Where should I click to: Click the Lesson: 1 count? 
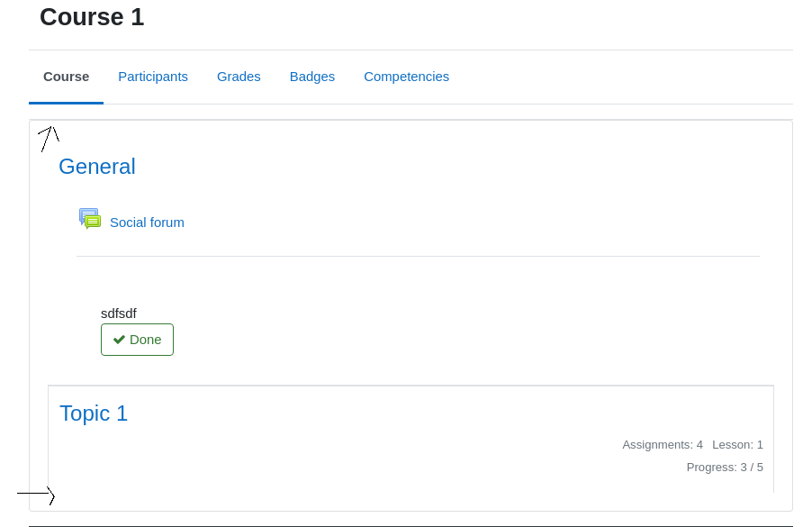point(737,445)
